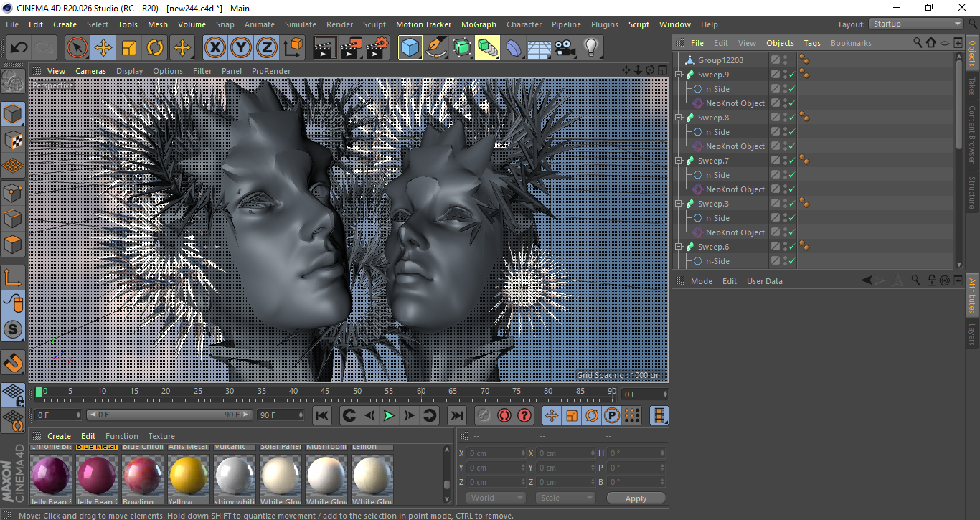Image resolution: width=980 pixels, height=520 pixels.
Task: Open the MoGraph menu
Action: (x=479, y=24)
